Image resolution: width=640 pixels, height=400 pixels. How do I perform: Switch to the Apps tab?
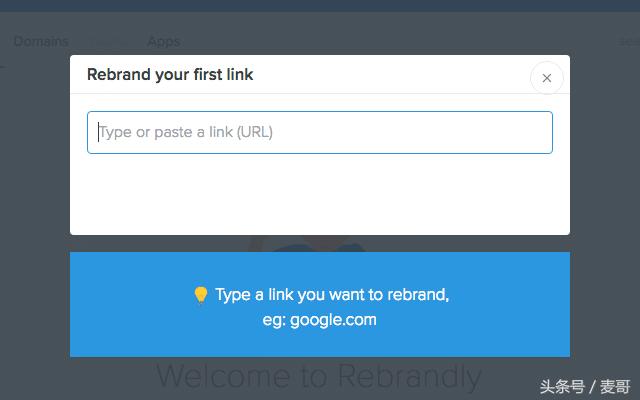[x=163, y=41]
